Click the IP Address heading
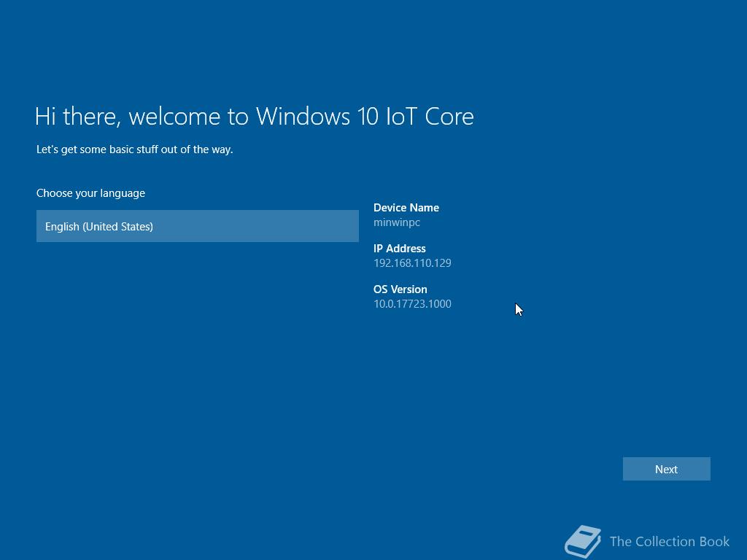Screen dimensions: 747x560 click(x=399, y=249)
